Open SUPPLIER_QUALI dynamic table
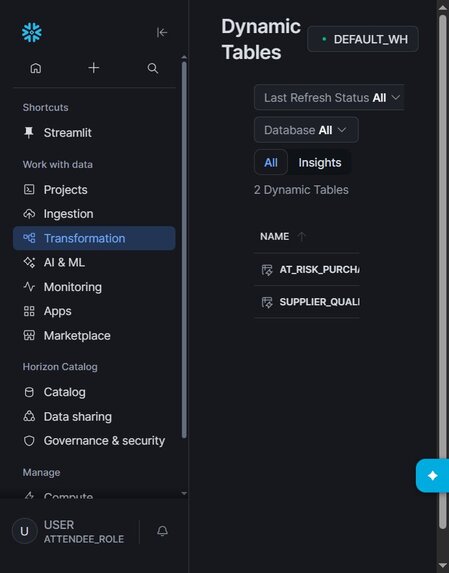The image size is (449, 573). tap(319, 302)
